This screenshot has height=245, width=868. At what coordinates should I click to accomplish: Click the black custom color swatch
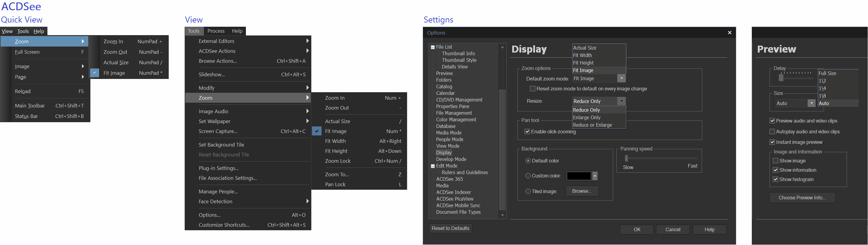point(579,176)
